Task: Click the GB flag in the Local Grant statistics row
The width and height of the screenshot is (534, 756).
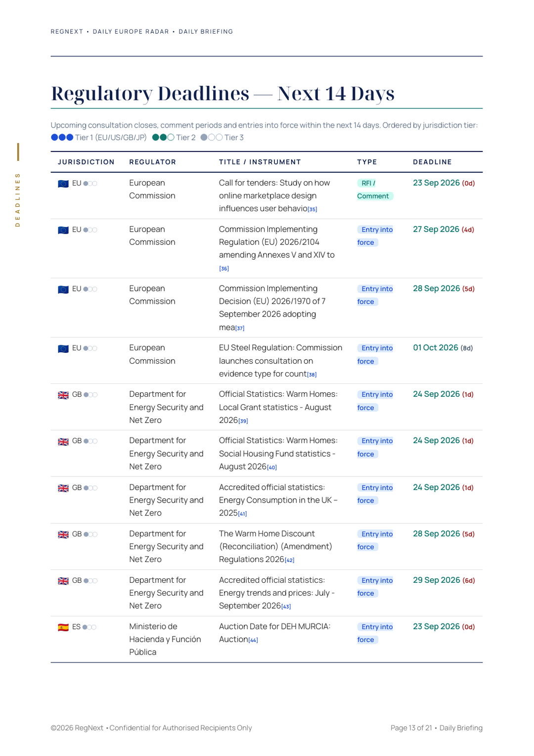Action: (63, 395)
